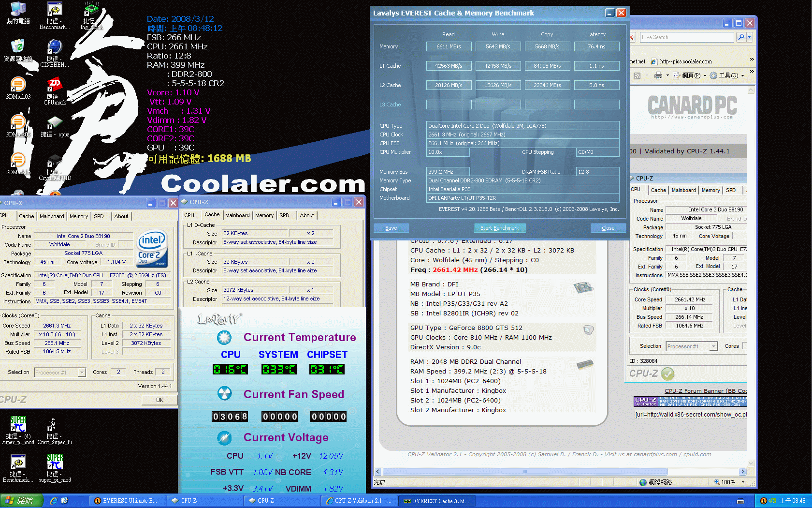Click the RSS feeds icon in the IE toolbar
The image size is (812, 508).
pos(637,75)
